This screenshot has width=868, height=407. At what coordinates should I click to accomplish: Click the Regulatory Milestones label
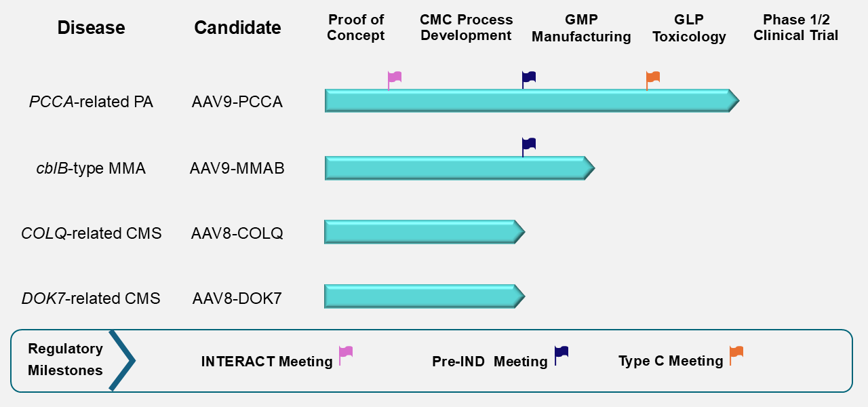tap(65, 360)
